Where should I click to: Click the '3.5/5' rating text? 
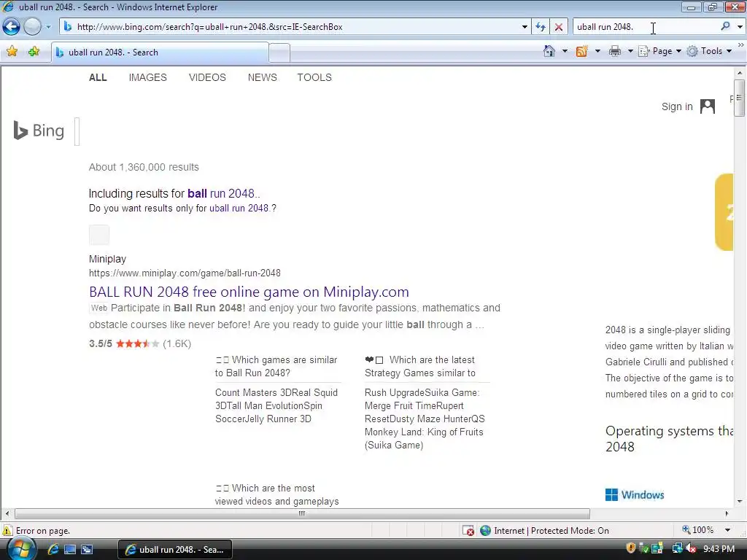[101, 344]
